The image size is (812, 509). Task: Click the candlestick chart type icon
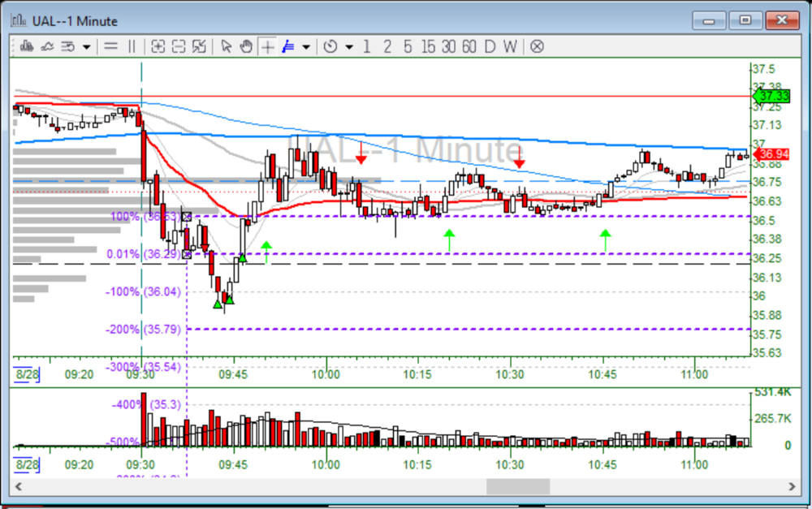[26, 46]
